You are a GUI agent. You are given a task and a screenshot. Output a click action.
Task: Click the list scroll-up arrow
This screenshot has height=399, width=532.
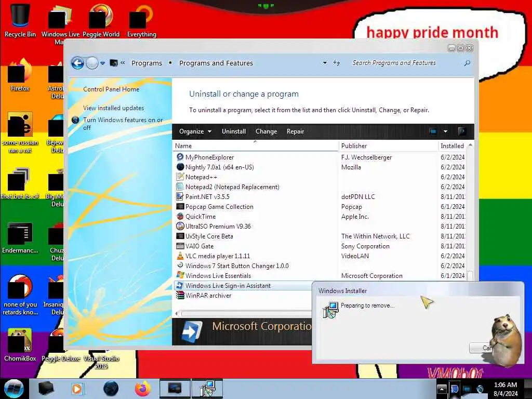click(x=470, y=145)
